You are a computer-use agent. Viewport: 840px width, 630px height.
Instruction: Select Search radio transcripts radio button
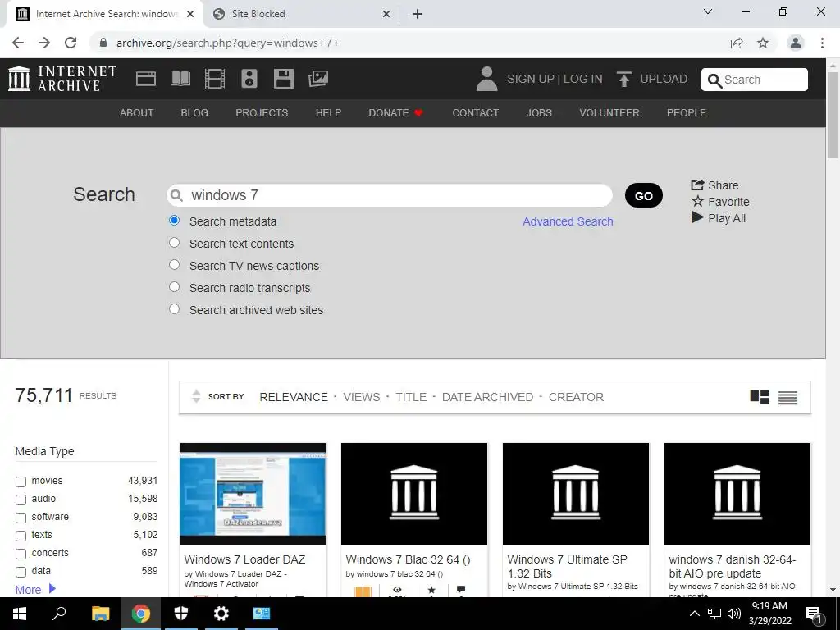coord(174,286)
